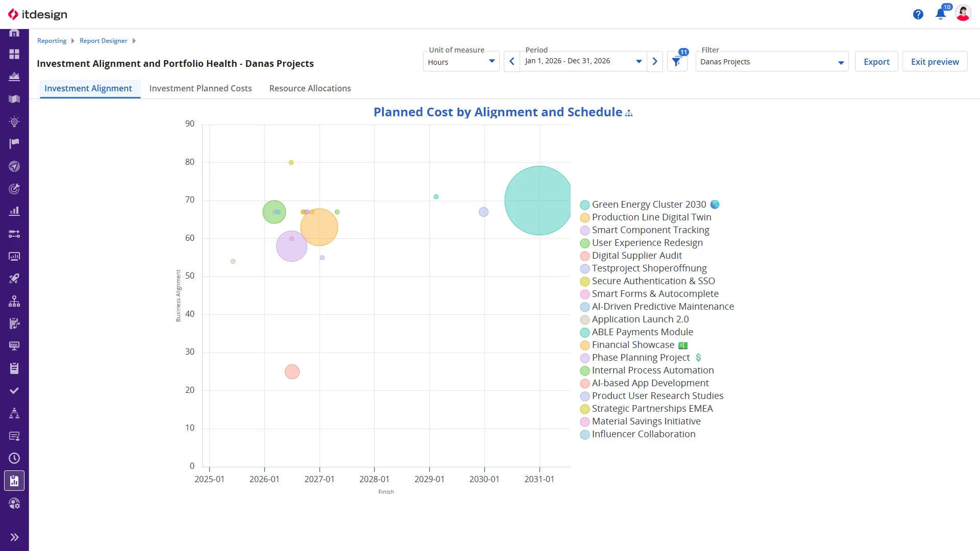The height and width of the screenshot is (551, 980).
Task: Open the bar chart icon in sidebar
Action: click(x=14, y=211)
